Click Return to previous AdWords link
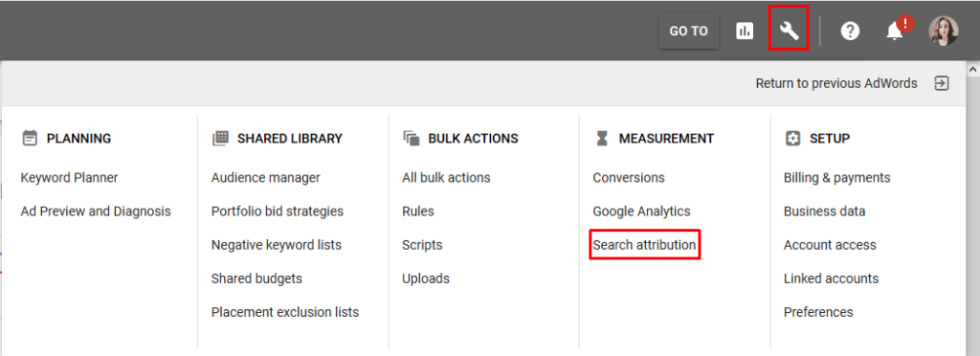Viewport: 980px width, 356px height. click(x=836, y=83)
